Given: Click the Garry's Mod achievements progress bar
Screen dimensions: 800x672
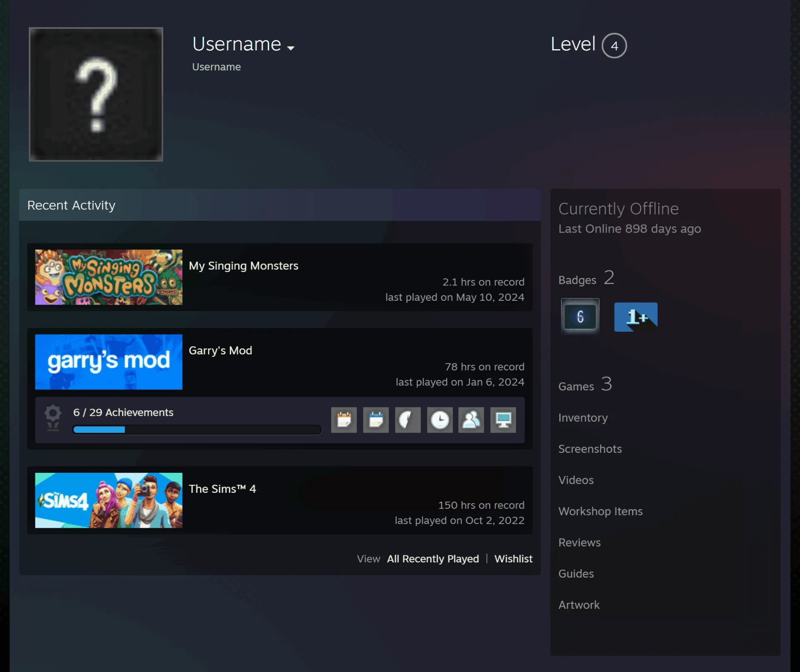Looking at the screenshot, I should (x=197, y=430).
